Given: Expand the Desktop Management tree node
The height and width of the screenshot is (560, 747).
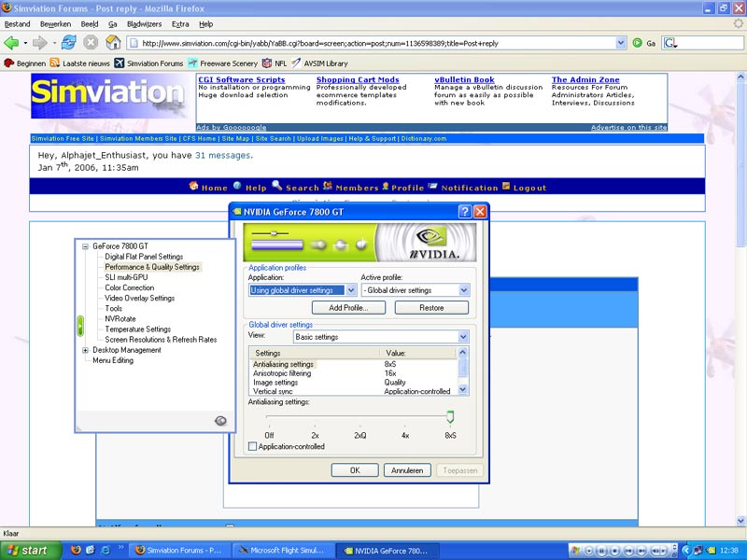Looking at the screenshot, I should click(x=85, y=350).
